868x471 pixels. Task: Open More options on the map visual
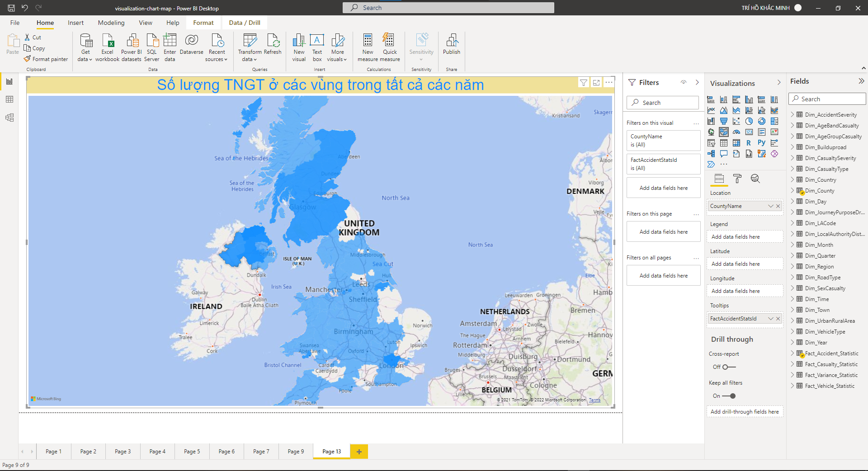pyautogui.click(x=609, y=82)
